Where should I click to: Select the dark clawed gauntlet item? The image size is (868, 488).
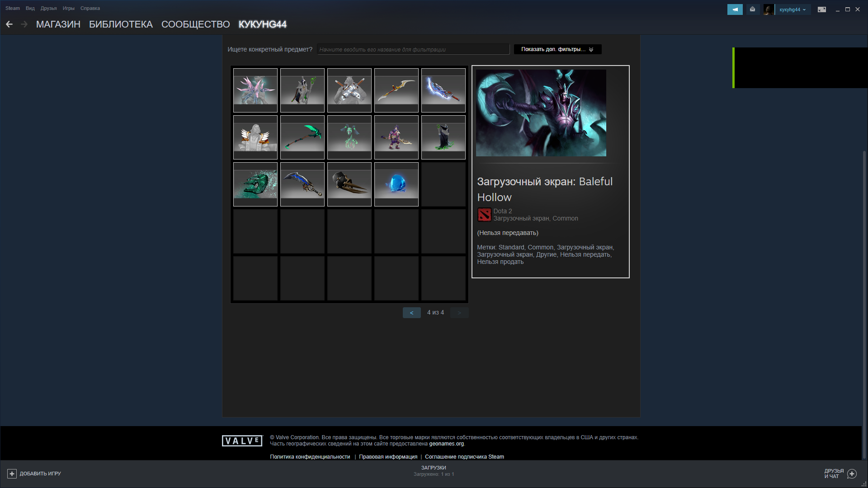click(349, 184)
